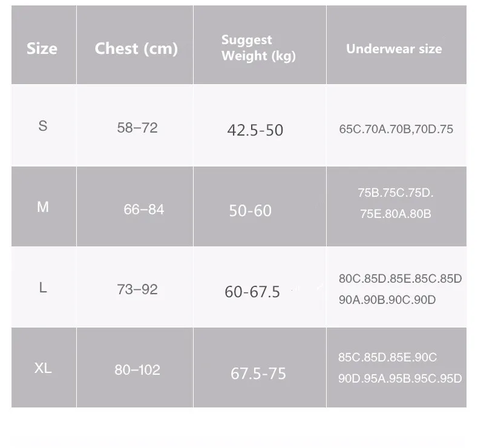Click the 75E.80A.80B underwear size line
478x448 pixels.
click(396, 214)
